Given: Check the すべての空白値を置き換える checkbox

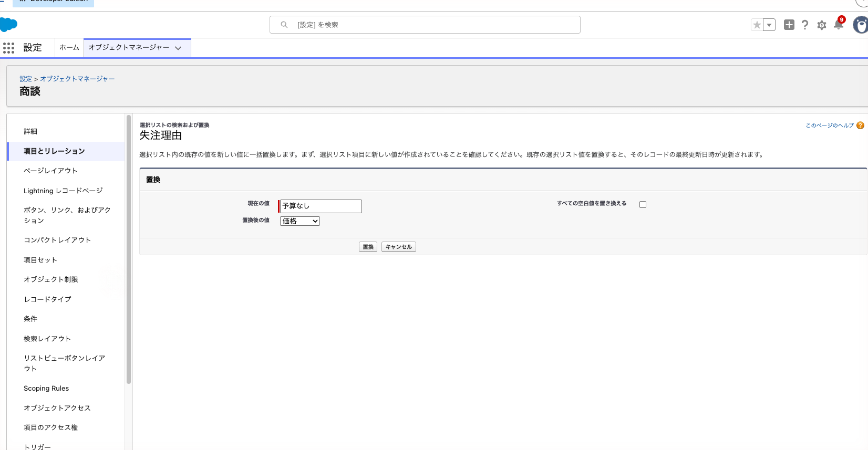Looking at the screenshot, I should click(643, 205).
